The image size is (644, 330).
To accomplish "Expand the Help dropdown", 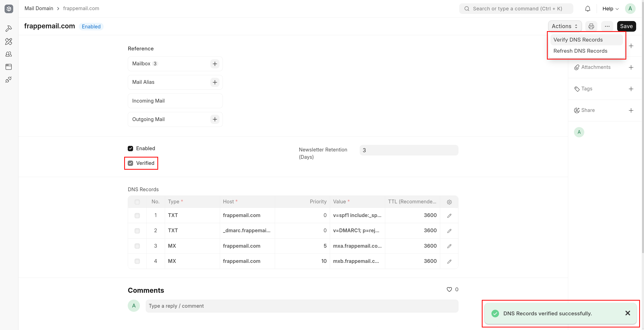I will tap(611, 9).
